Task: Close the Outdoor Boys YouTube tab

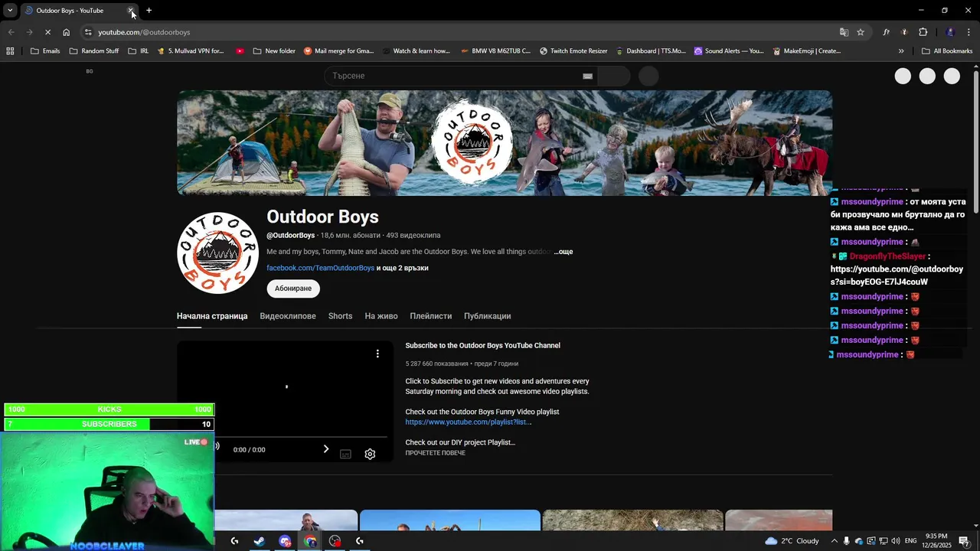Action: [x=131, y=11]
